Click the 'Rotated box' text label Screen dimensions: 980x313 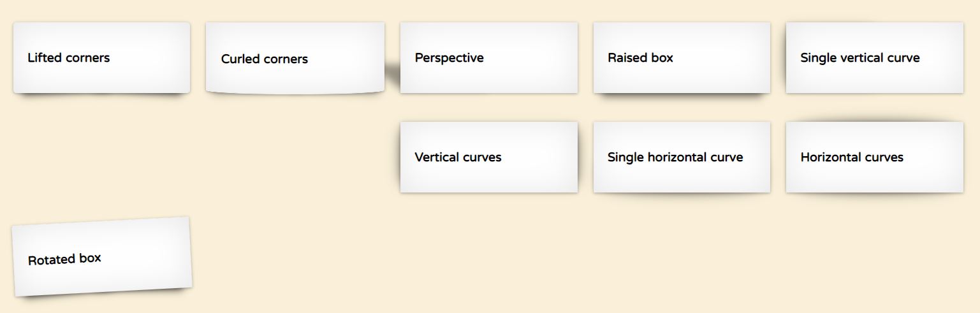[x=64, y=259]
